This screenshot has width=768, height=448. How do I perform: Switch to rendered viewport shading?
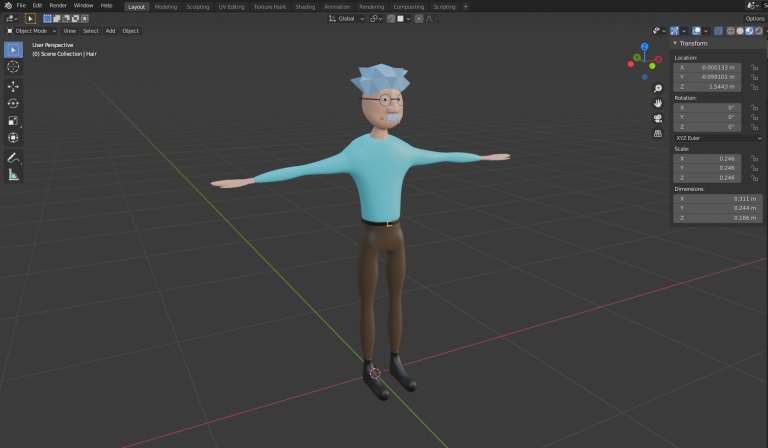tap(759, 31)
